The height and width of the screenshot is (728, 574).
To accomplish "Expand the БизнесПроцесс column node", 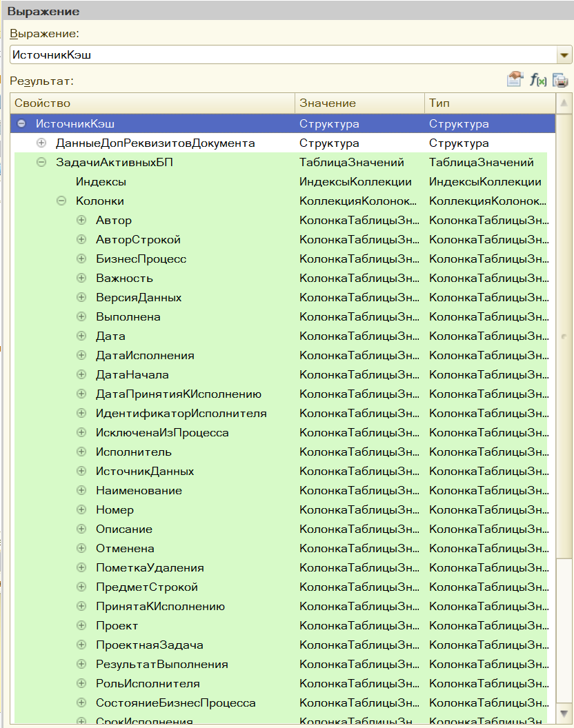I will (81, 259).
